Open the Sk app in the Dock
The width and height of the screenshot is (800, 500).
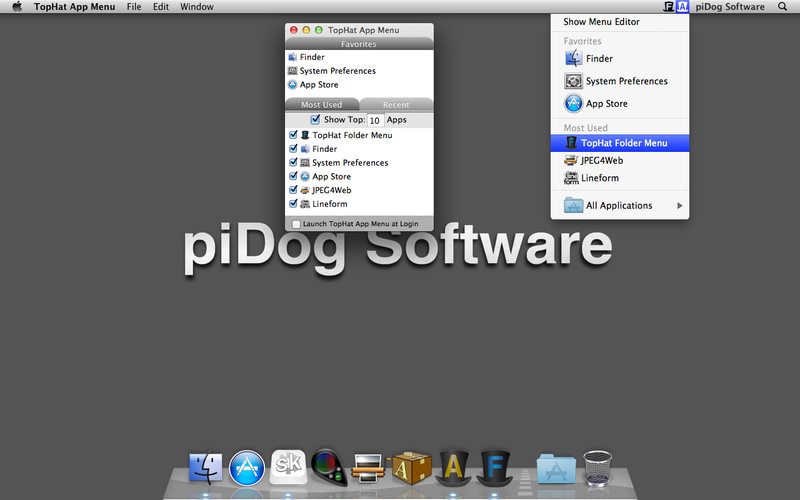click(x=288, y=466)
